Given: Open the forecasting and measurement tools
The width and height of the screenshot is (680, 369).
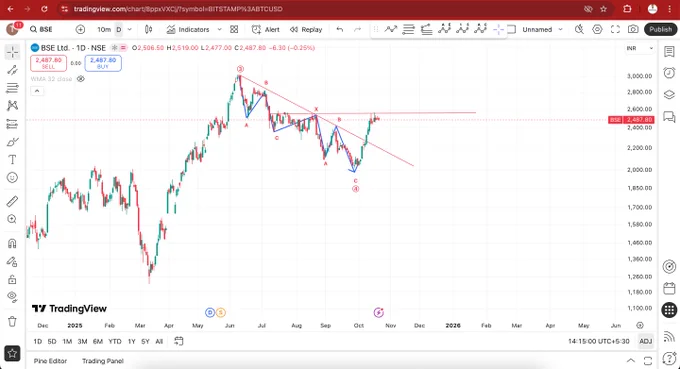Looking at the screenshot, I should (12, 124).
